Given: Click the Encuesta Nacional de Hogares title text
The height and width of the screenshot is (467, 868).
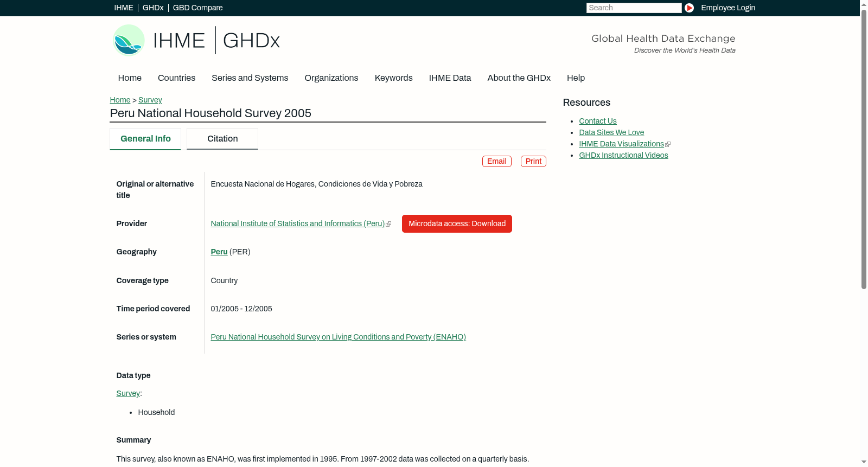Looking at the screenshot, I should pyautogui.click(x=317, y=184).
